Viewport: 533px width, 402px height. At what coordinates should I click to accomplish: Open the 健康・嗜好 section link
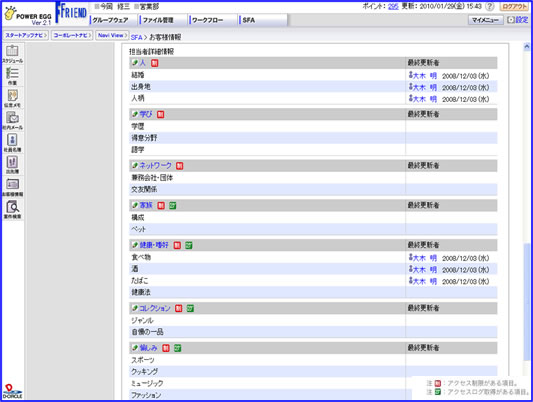tap(154, 245)
